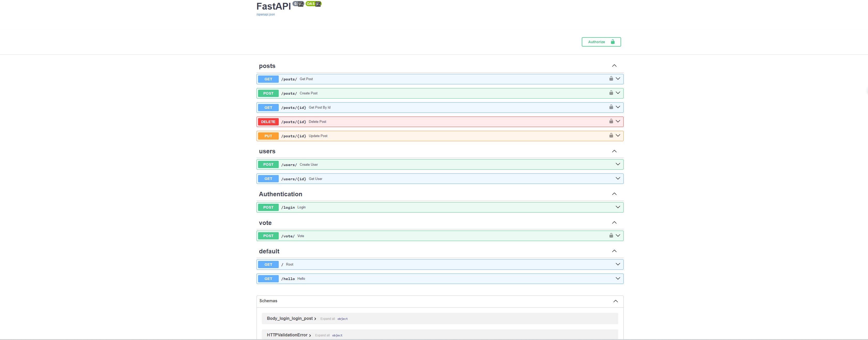Click GET badge of /hello
The image size is (868, 340).
pos(268,279)
